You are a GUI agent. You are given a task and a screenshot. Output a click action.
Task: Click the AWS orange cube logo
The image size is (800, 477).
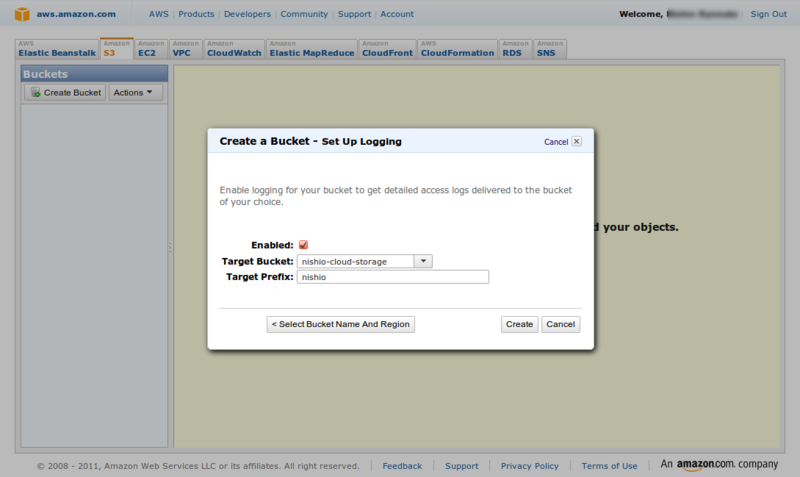[x=22, y=14]
